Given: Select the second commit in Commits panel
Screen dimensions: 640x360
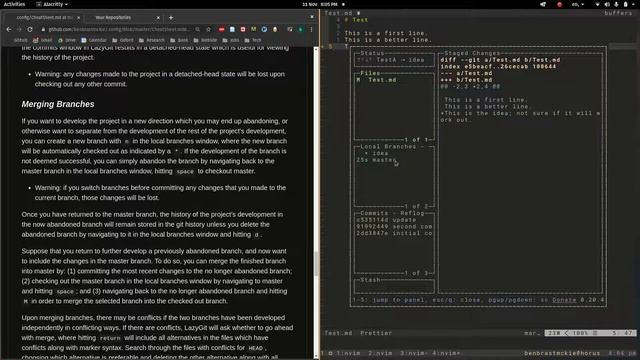Looking at the screenshot, I should coord(394,226).
